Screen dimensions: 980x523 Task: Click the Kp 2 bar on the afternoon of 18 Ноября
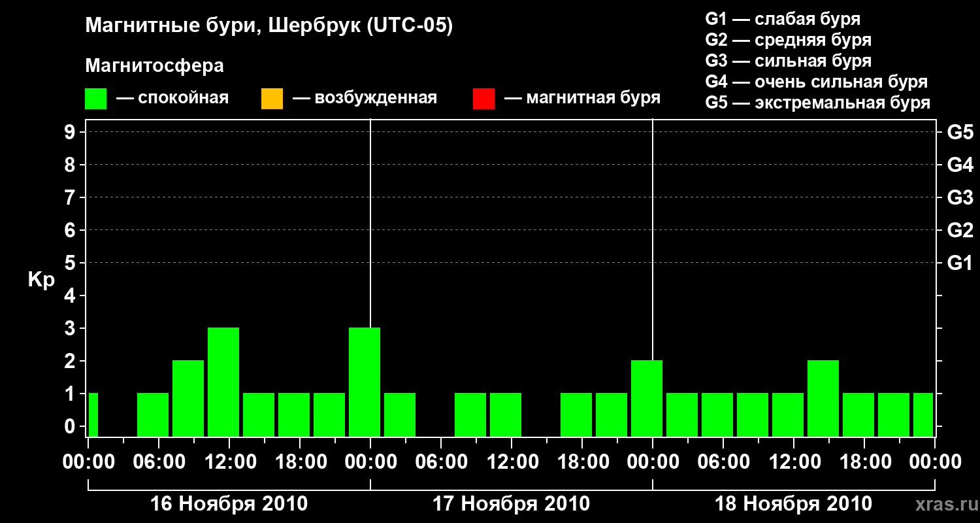pos(823,398)
